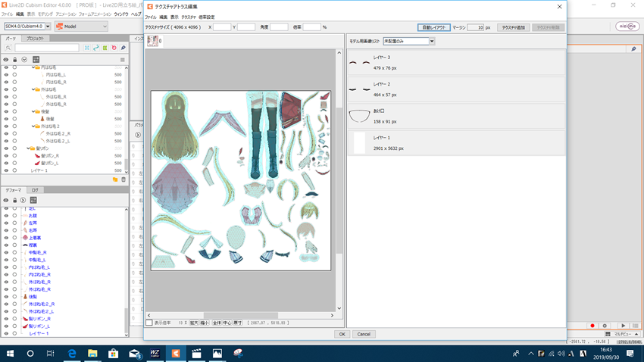644x362 pixels.
Task: Click the lock icon in deformer panel header
Action: pyautogui.click(x=15, y=200)
